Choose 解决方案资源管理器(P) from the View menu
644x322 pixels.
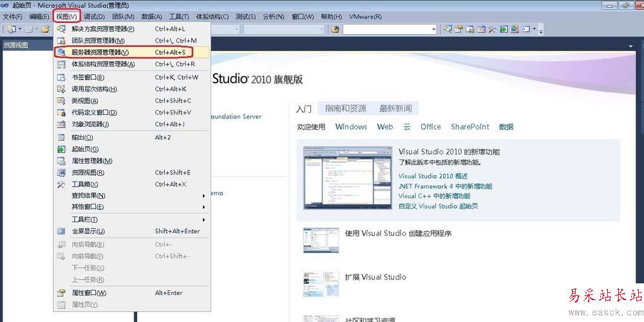(x=132, y=29)
